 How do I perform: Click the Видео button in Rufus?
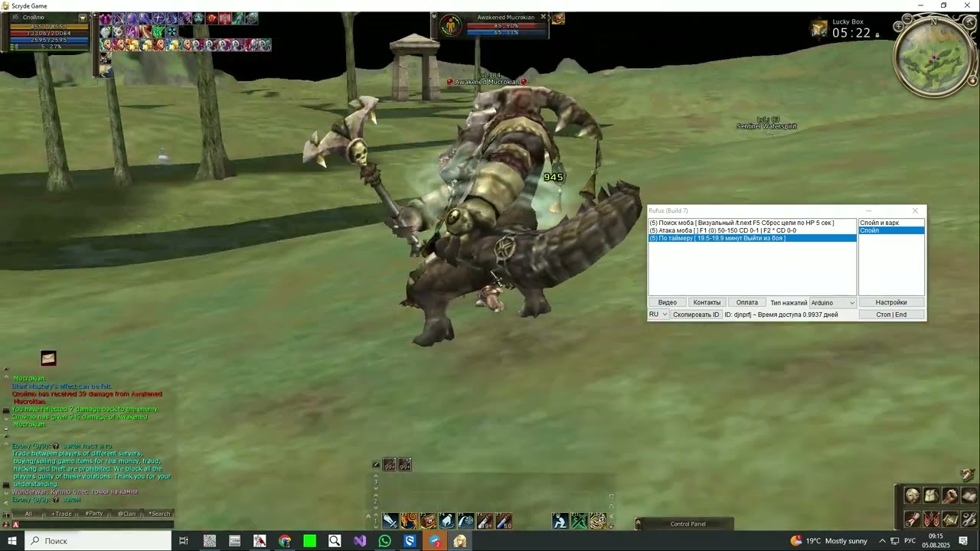668,303
